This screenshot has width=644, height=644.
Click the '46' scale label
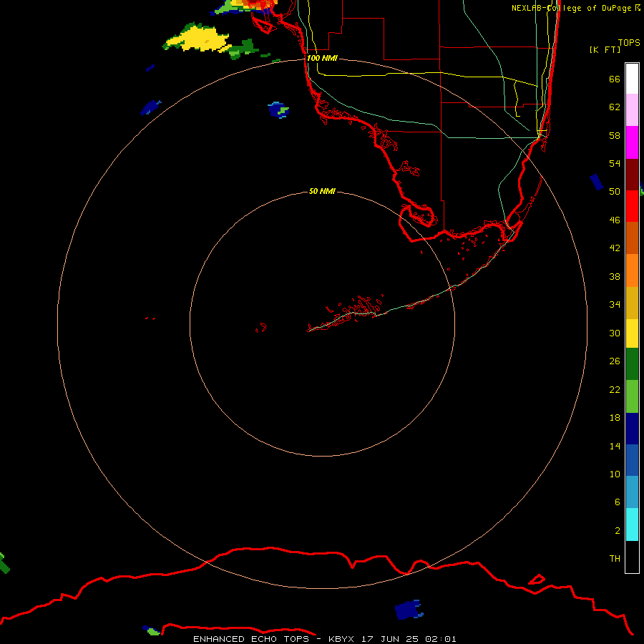(615, 220)
